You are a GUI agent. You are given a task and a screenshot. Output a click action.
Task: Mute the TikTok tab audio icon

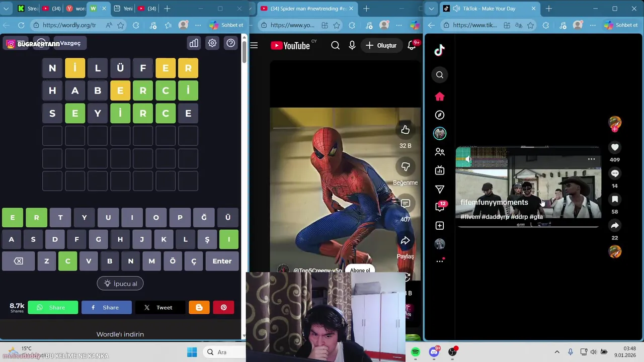coord(456,9)
